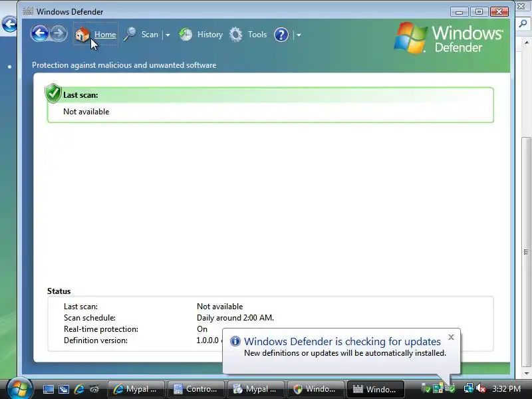This screenshot has width=532, height=399.
Task: Click the 'Not available' text under Last scan banner
Action: click(86, 112)
